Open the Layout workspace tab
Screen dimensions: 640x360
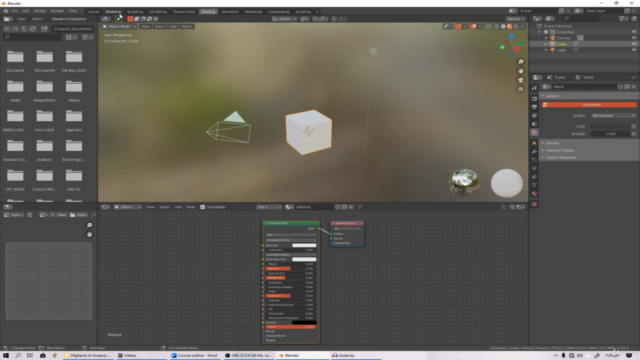coord(93,11)
